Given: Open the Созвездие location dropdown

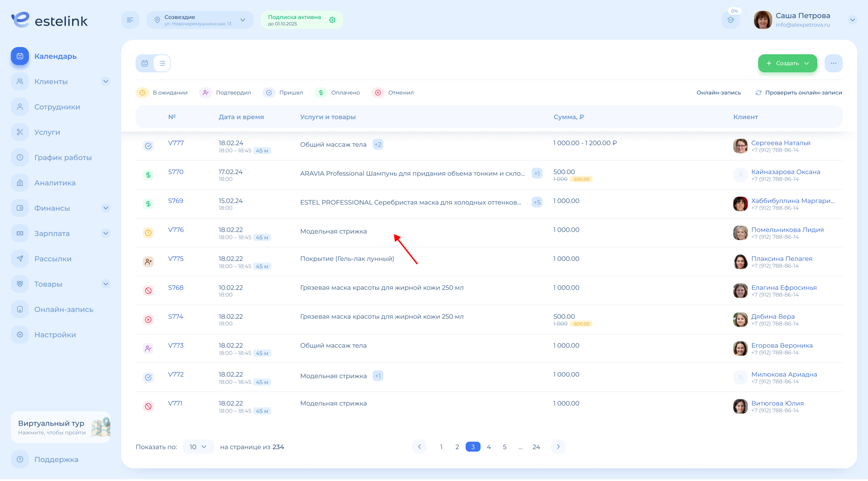Looking at the screenshot, I should 200,20.
